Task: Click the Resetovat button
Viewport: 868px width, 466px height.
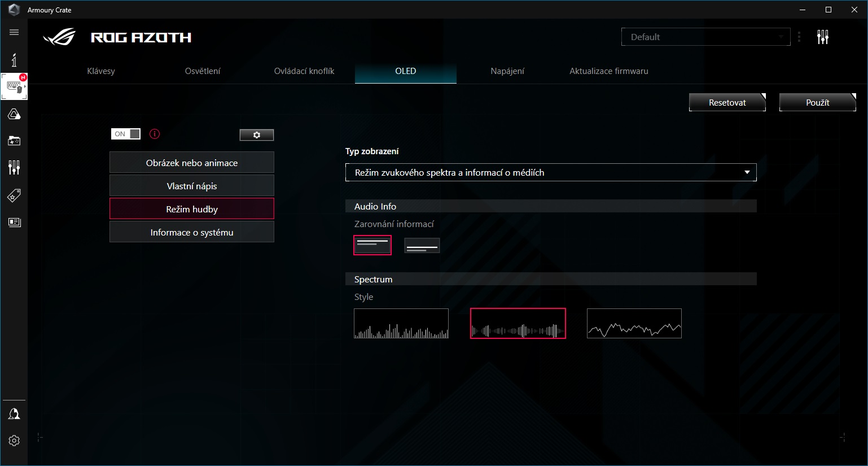Action: [x=727, y=102]
